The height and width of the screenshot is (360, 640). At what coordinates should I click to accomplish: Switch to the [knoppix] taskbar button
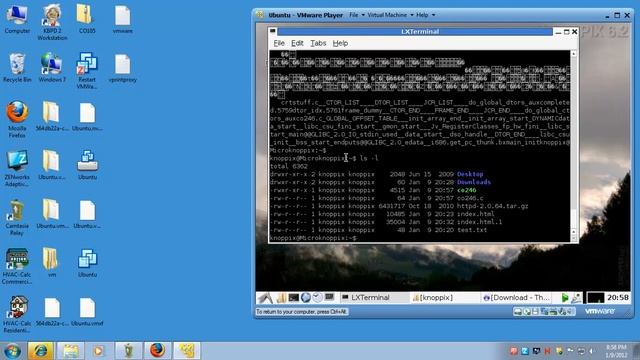tap(444, 298)
